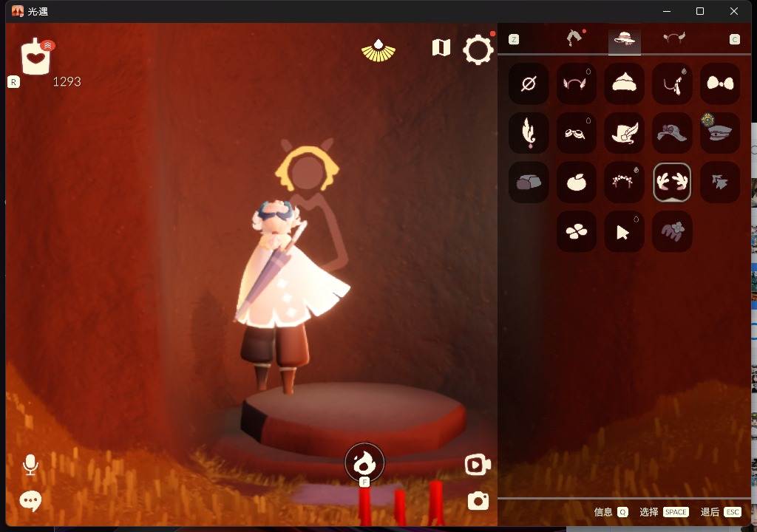
Task: Open the folded map icon
Action: click(x=441, y=47)
